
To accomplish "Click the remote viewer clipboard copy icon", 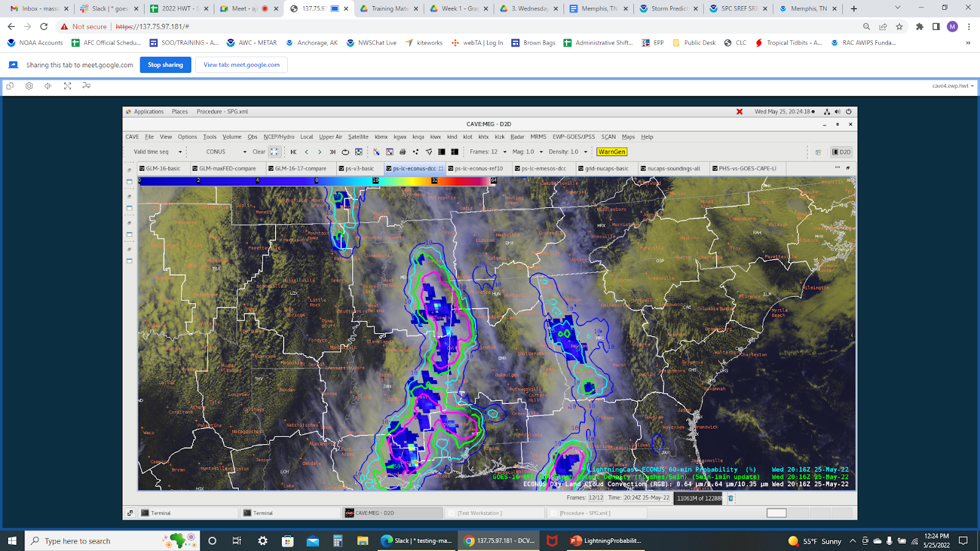I will point(10,86).
